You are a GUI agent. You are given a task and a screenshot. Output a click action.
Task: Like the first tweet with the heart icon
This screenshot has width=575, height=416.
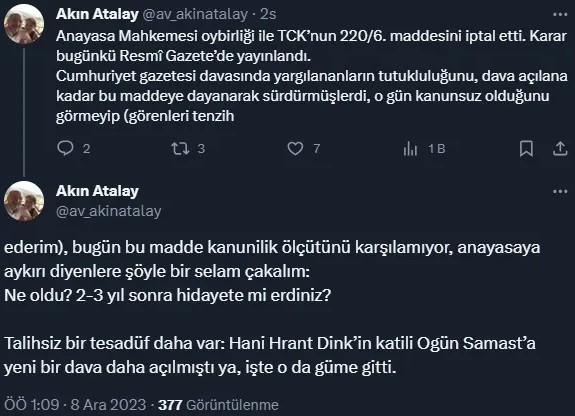coord(295,149)
